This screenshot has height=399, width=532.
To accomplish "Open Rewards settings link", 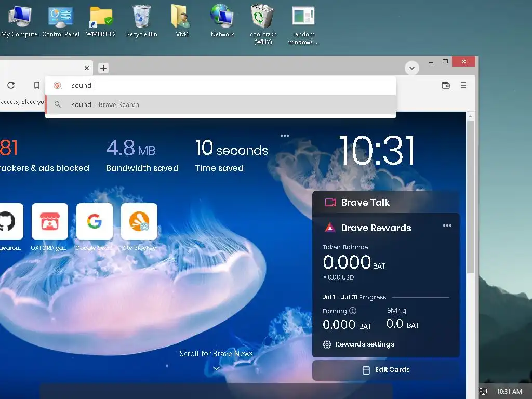I will [365, 344].
